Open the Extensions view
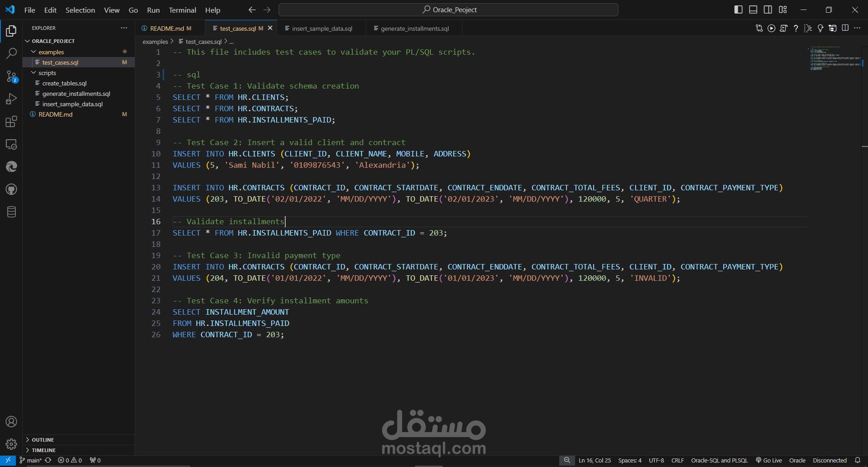This screenshot has width=868, height=467. (11, 122)
